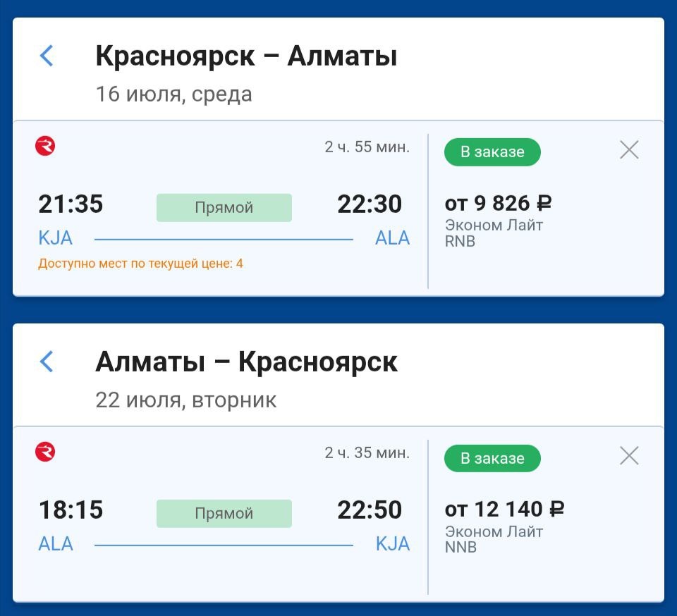This screenshot has width=677, height=616.
Task: Open the '16 июля, среда' date
Action: 173,94
